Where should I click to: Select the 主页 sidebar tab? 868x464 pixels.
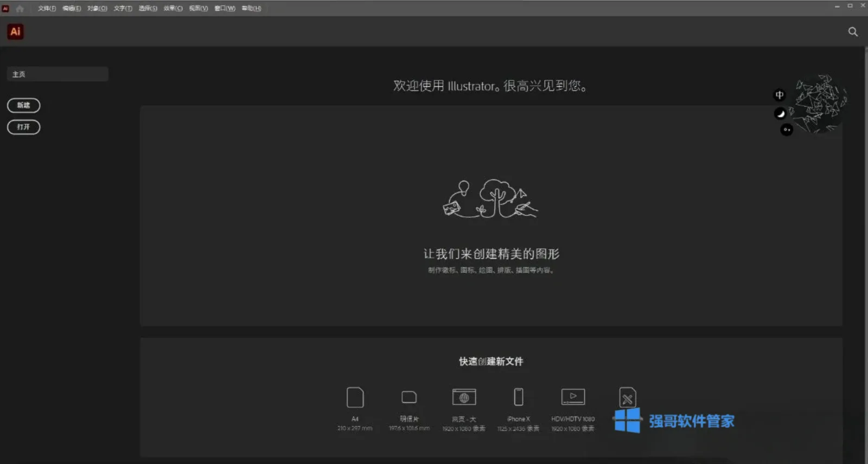(58, 74)
